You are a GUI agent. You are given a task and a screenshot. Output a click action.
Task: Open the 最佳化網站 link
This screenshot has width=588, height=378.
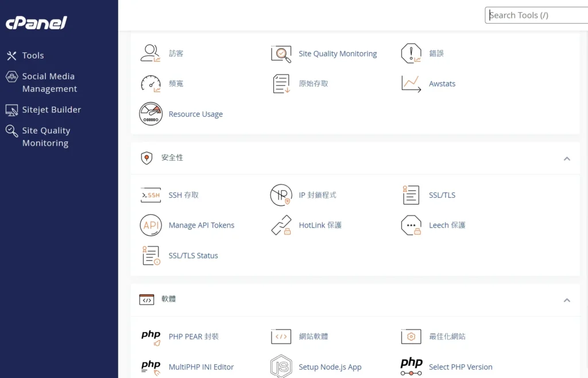click(x=447, y=337)
